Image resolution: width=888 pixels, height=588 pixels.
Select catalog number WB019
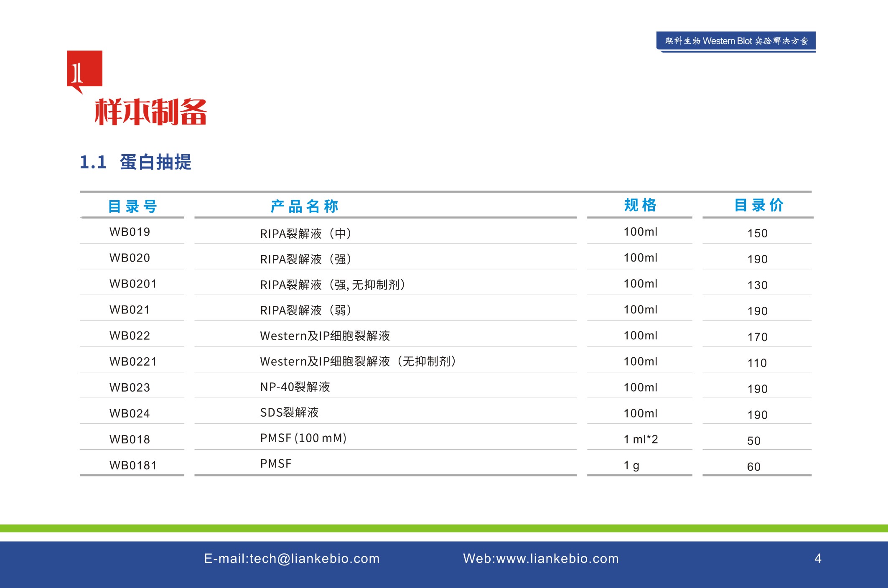click(130, 232)
